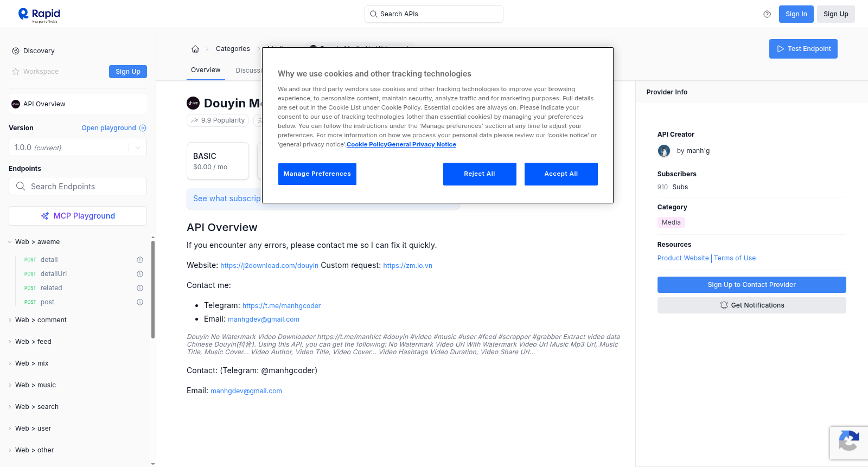Click the Rapid logo
The height and width of the screenshot is (467, 868).
click(39, 15)
